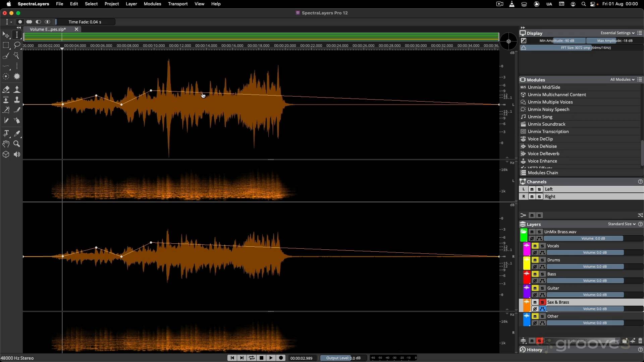Open the All Modules dropdown
The height and width of the screenshot is (362, 644).
pos(622,79)
